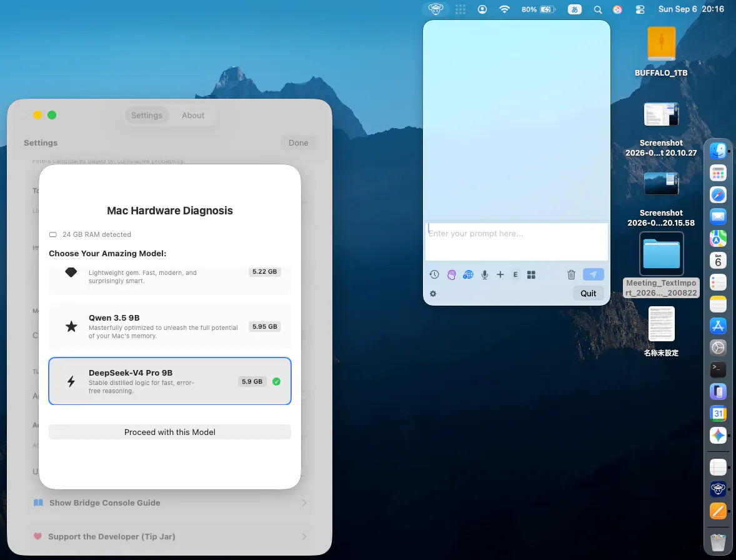The height and width of the screenshot is (560, 736).
Task: Click the Quit button in popover
Action: [x=588, y=293]
